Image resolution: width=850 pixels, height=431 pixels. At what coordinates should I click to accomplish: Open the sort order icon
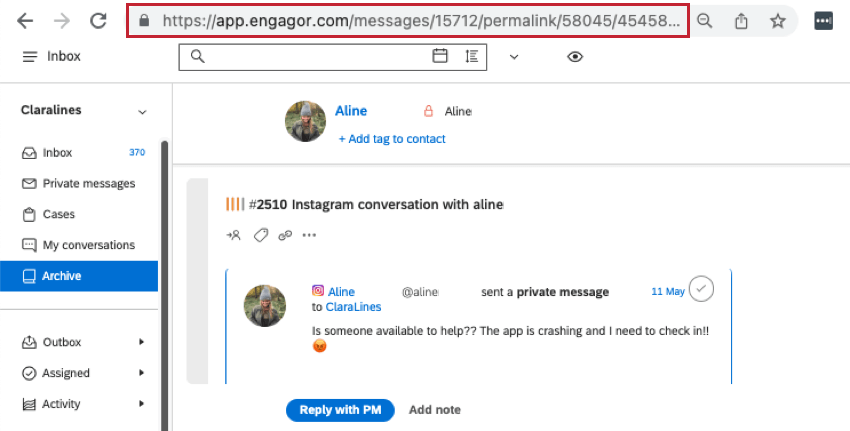tap(472, 56)
